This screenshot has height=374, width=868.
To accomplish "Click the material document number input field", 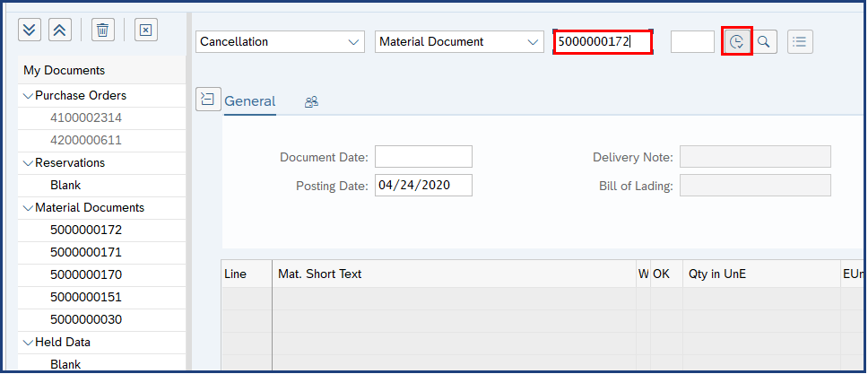I will (602, 41).
